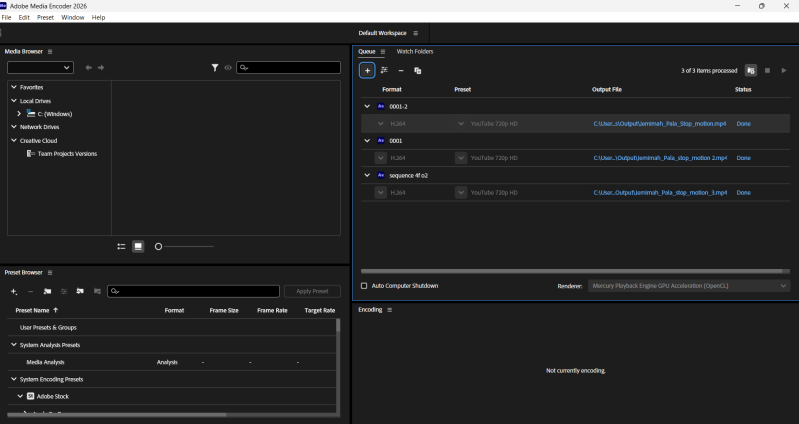
Task: Click the C: (Windows) drive icon
Action: tap(31, 114)
